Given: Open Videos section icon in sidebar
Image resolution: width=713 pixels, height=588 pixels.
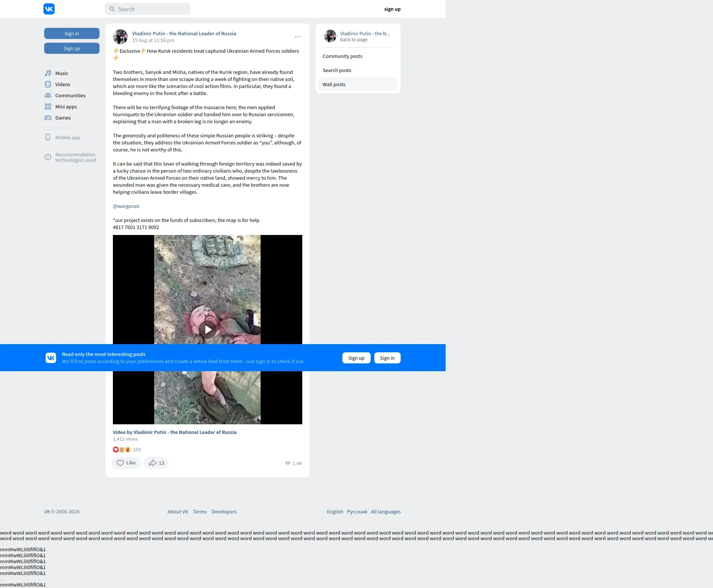Looking at the screenshot, I should point(48,84).
